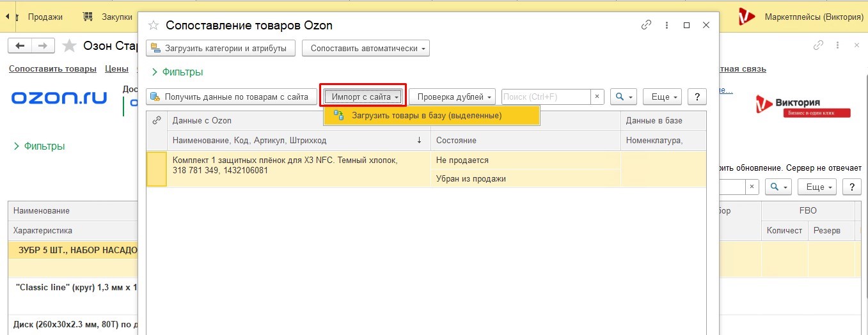
Task: Open Help question mark in dialog
Action: tap(696, 97)
